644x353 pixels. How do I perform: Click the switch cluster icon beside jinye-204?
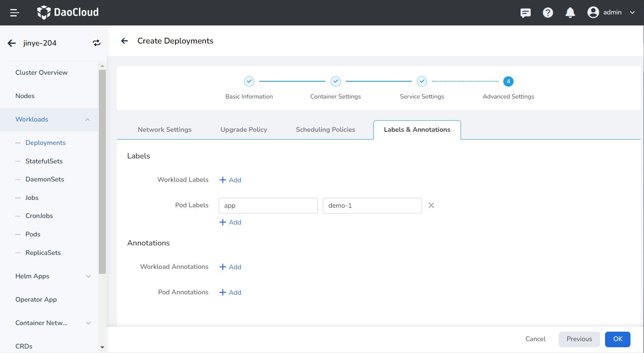click(x=96, y=43)
